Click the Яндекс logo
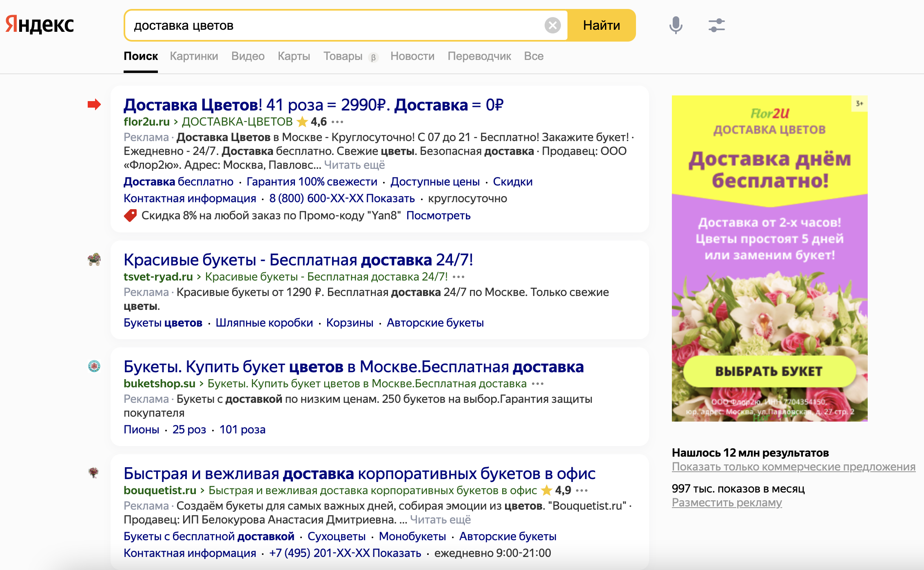The width and height of the screenshot is (924, 570). pyautogui.click(x=40, y=24)
